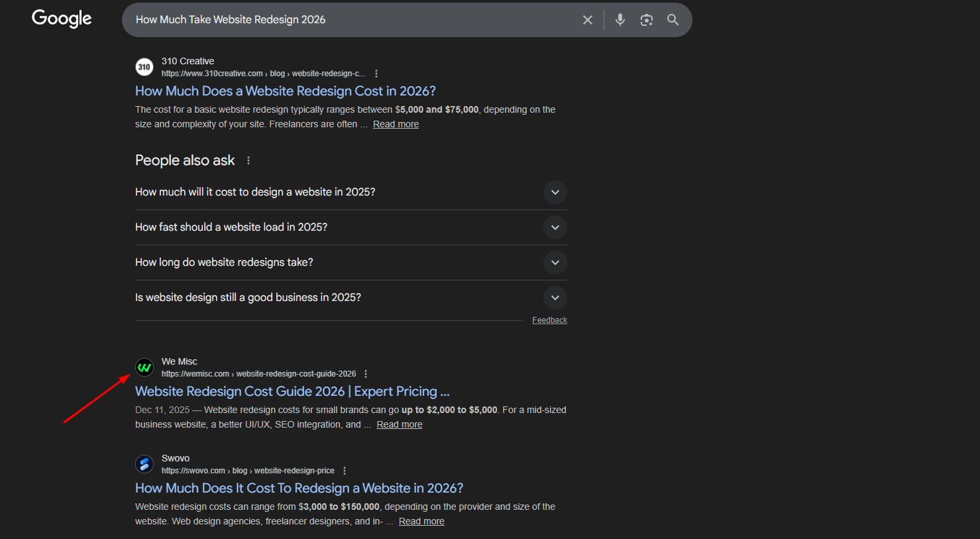Open Swovo's "Cost To Redesign a Website" result
Image resolution: width=980 pixels, height=539 pixels.
pyautogui.click(x=299, y=489)
